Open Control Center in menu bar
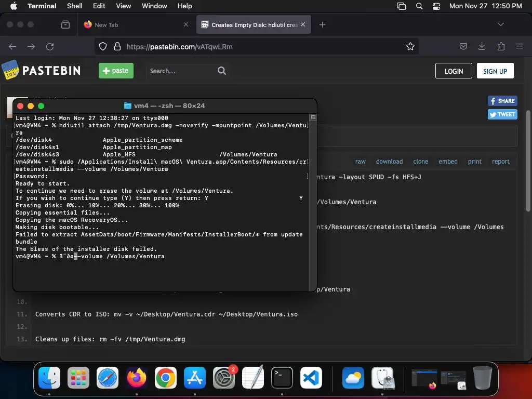The image size is (532, 399). pos(436,6)
